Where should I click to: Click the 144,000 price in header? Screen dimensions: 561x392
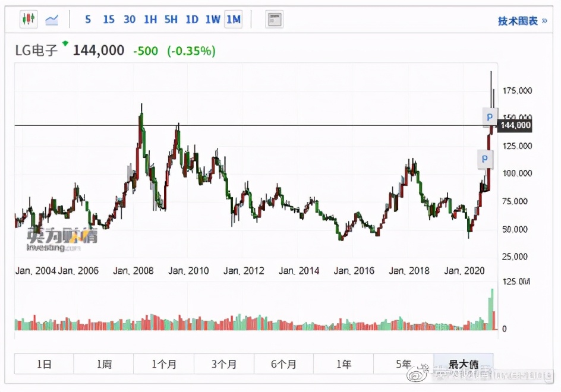(x=99, y=50)
